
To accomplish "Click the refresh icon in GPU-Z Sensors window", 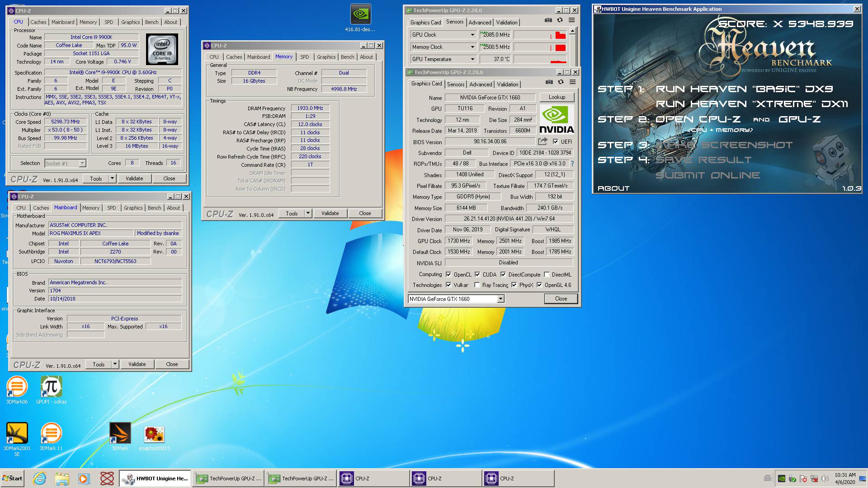I will click(560, 20).
